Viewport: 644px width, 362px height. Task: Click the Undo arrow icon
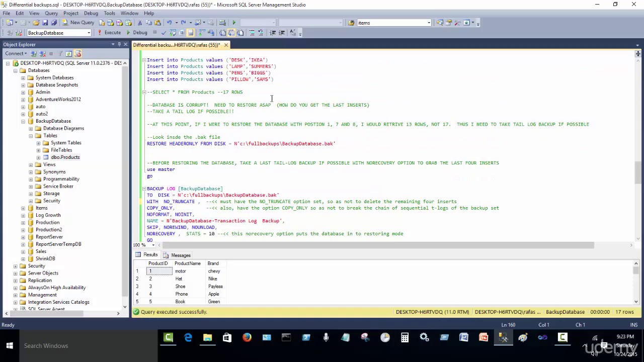tap(170, 23)
